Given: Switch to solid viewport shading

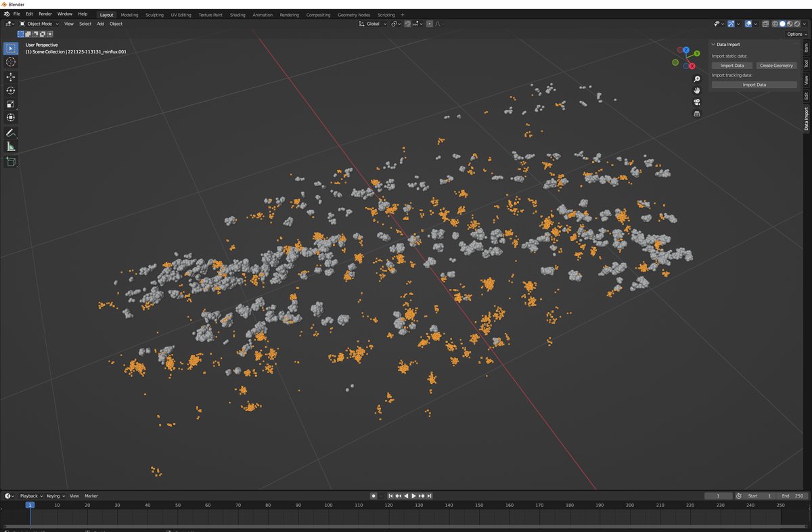Looking at the screenshot, I should click(782, 24).
